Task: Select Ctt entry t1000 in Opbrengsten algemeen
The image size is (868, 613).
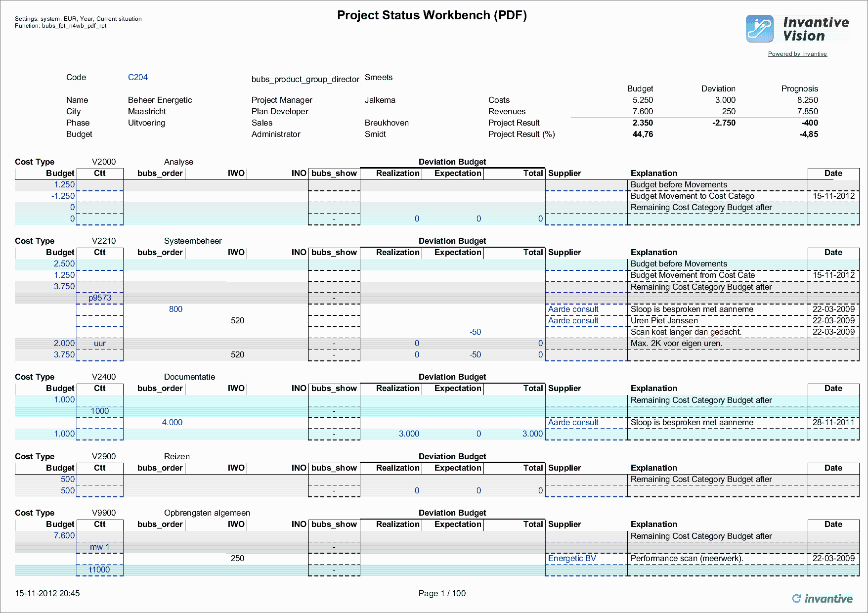Action: coord(99,569)
